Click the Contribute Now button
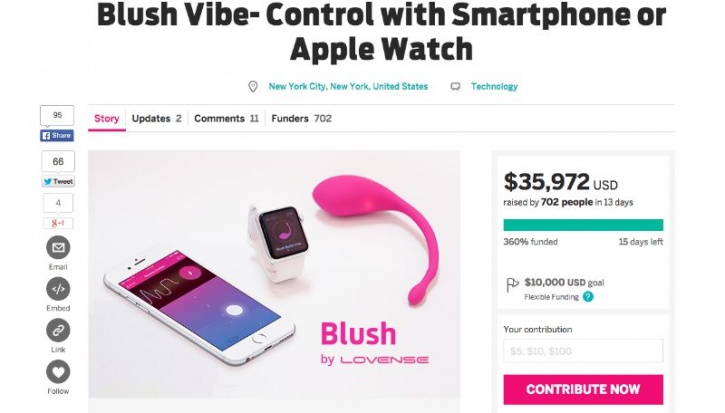 (583, 389)
